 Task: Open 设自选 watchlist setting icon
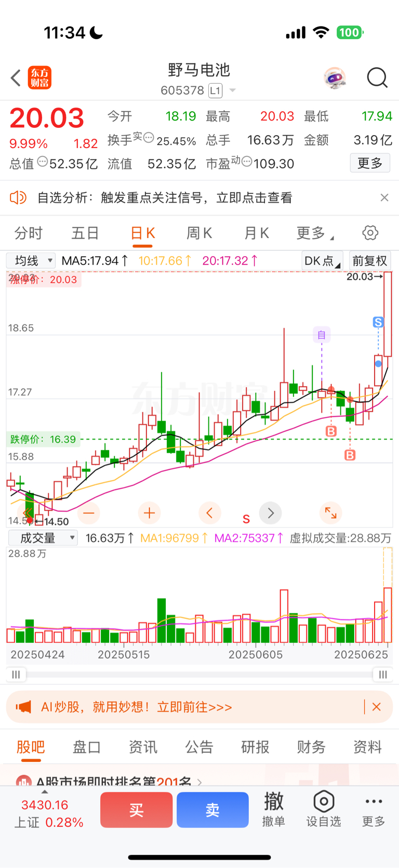[x=324, y=810]
